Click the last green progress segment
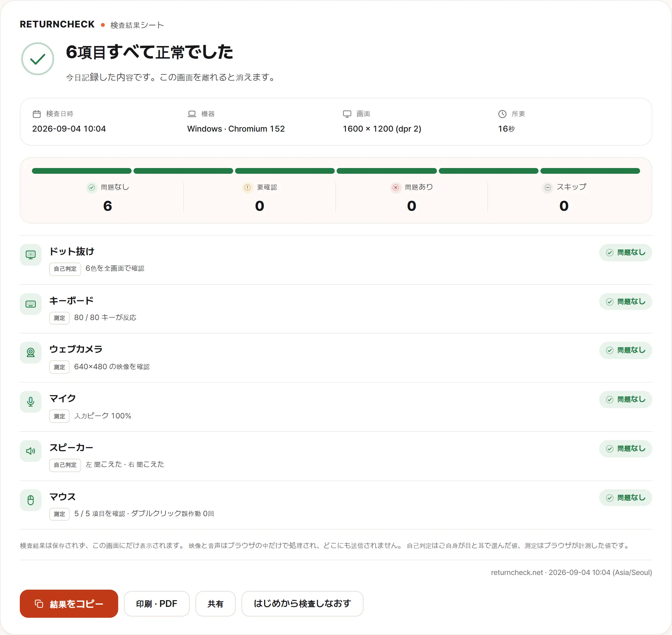672x635 pixels. tap(590, 171)
